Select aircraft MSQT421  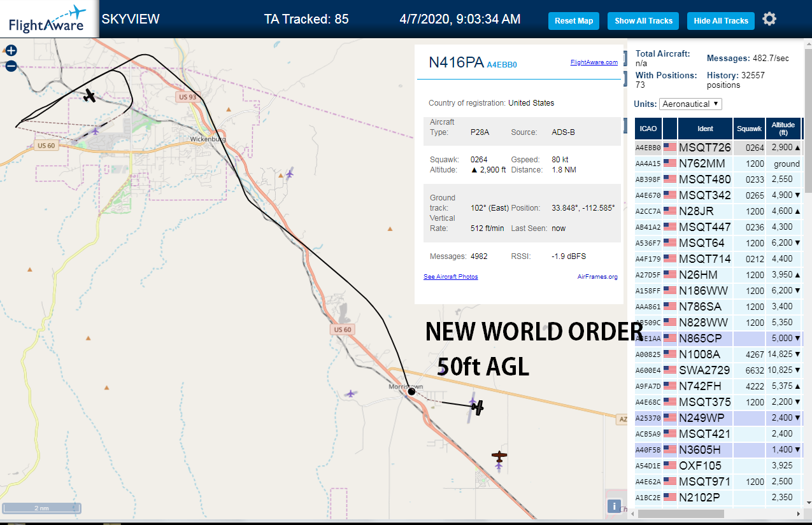pos(718,434)
